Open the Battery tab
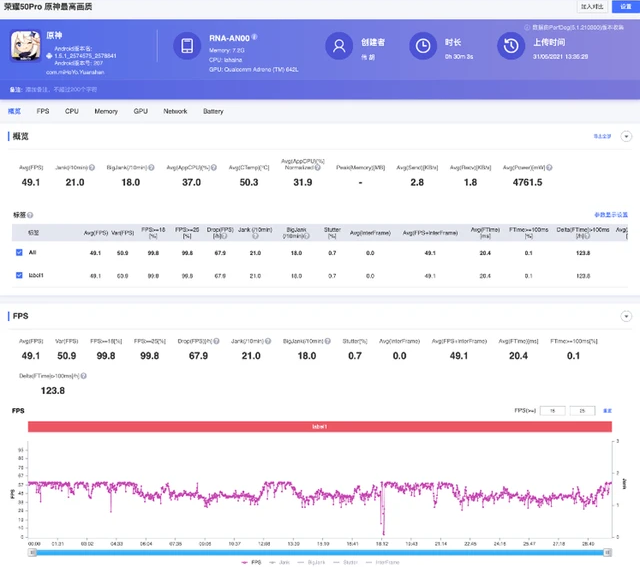The width and height of the screenshot is (641, 575). [213, 111]
